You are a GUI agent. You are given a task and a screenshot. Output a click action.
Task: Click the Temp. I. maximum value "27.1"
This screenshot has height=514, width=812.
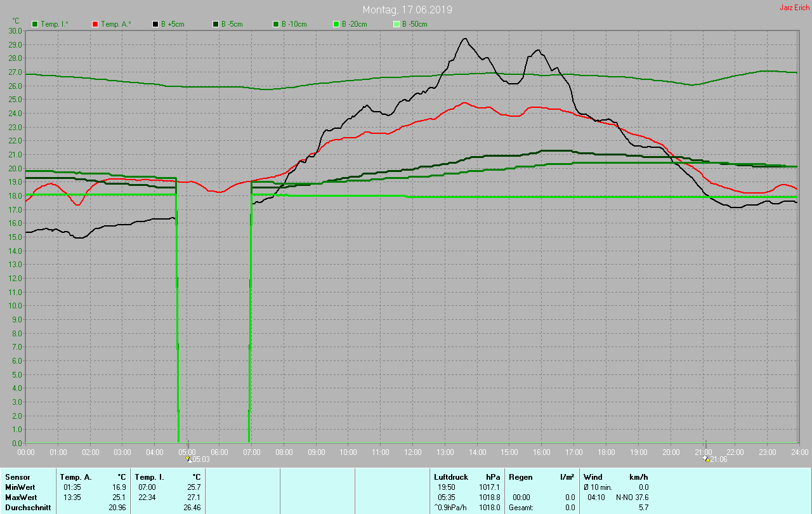click(193, 497)
